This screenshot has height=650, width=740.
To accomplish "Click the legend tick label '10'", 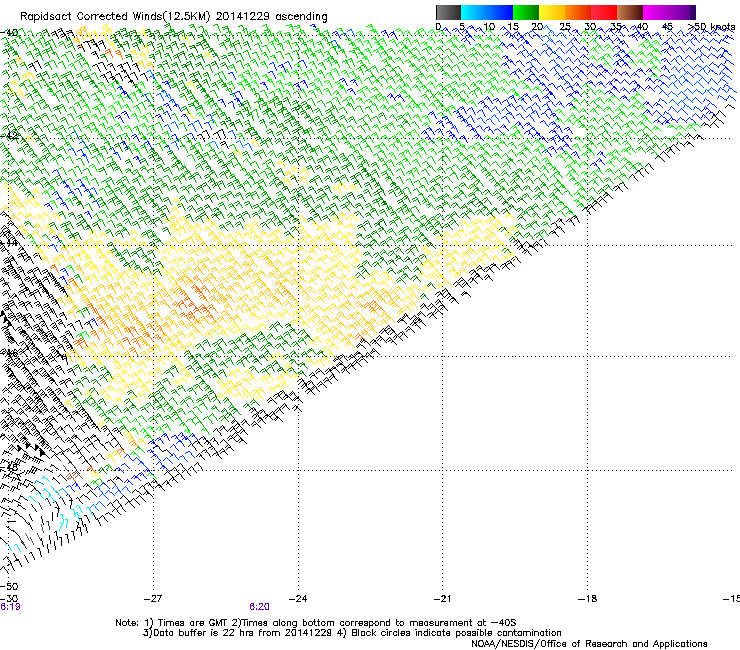I will click(489, 26).
